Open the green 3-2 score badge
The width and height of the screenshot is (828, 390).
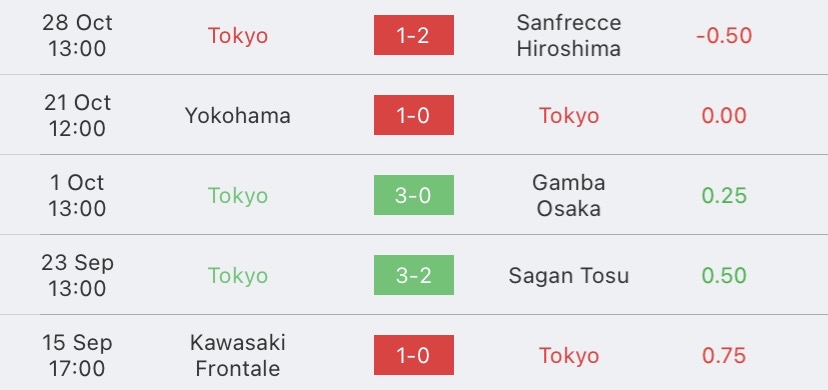click(413, 275)
